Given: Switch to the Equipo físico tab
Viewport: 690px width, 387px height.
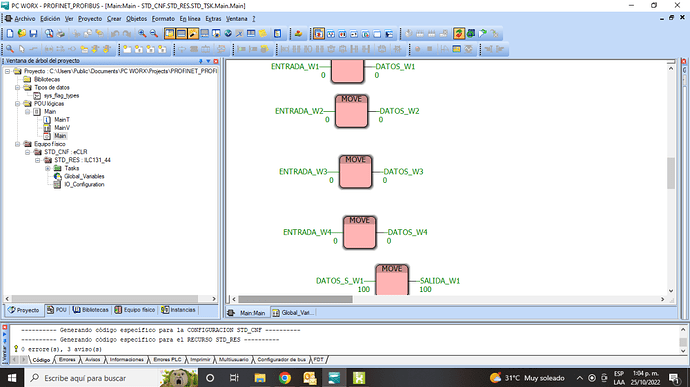Looking at the screenshot, I should point(135,310).
